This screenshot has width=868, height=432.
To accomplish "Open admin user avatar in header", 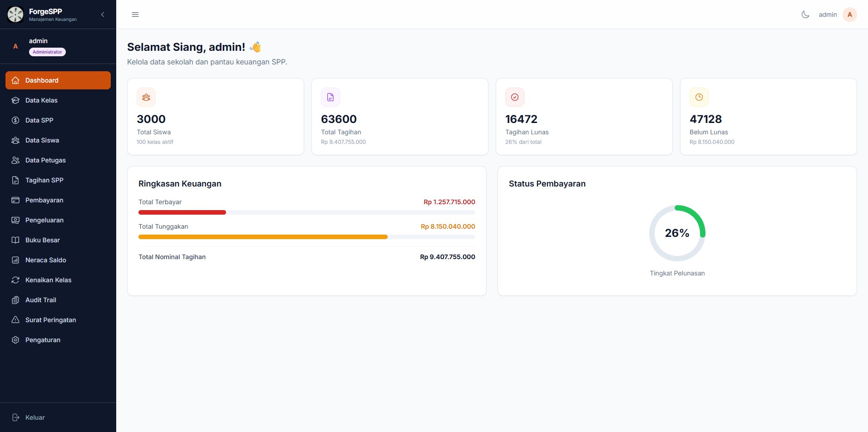I will (850, 15).
